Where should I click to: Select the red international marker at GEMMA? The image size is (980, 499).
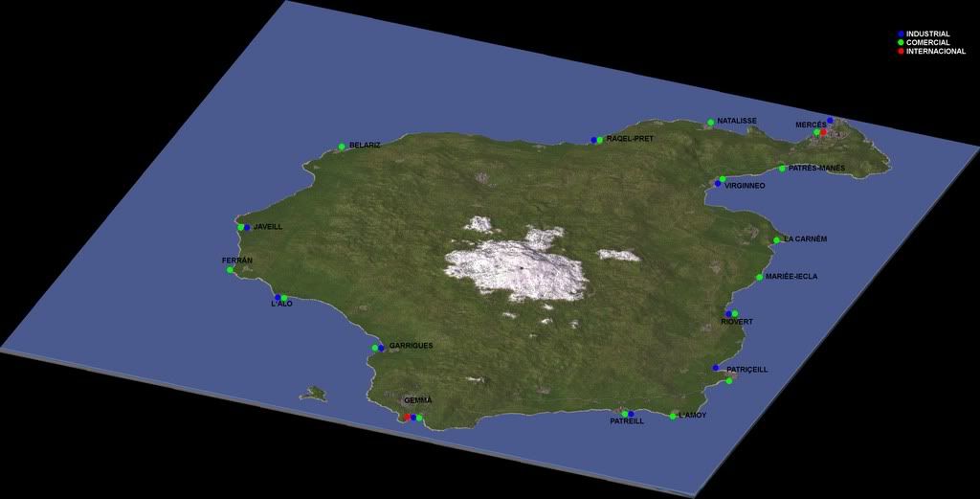point(406,418)
